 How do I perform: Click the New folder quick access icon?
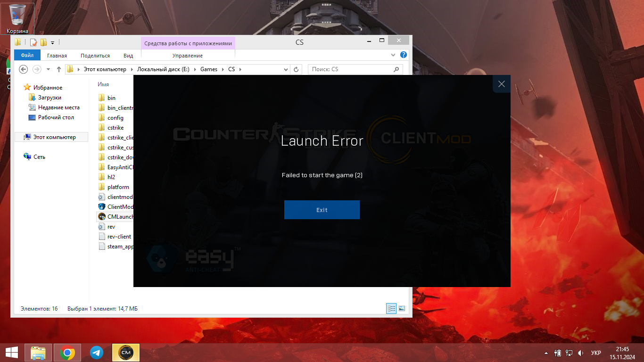coord(43,42)
